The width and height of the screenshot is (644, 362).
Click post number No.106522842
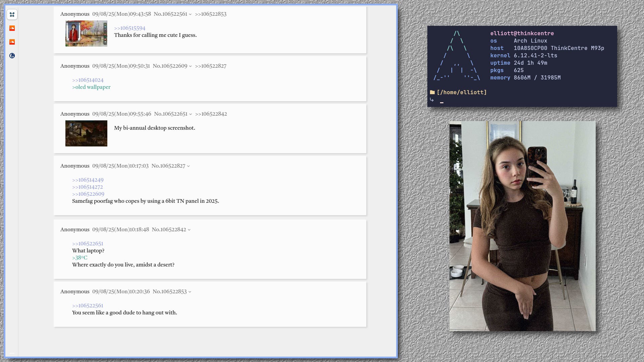[169, 230]
